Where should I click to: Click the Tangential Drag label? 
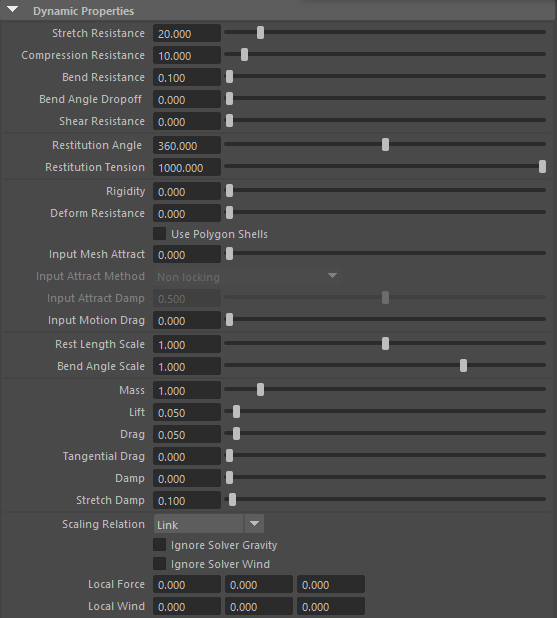click(x=104, y=456)
